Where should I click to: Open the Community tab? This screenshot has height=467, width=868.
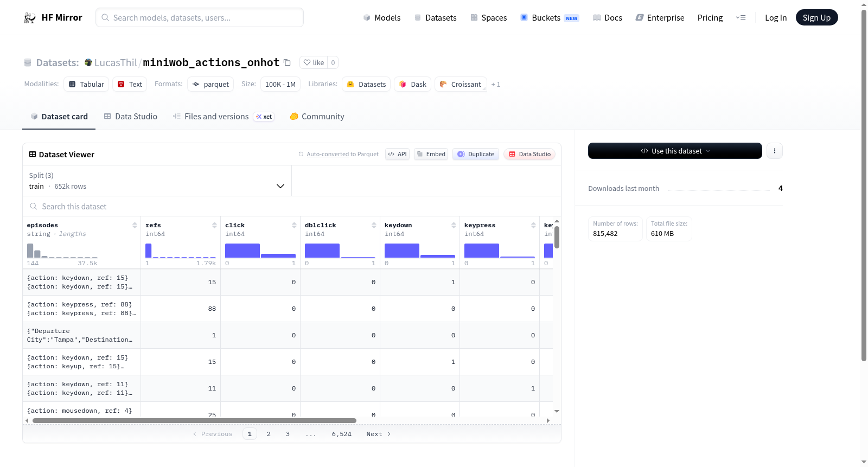(317, 117)
